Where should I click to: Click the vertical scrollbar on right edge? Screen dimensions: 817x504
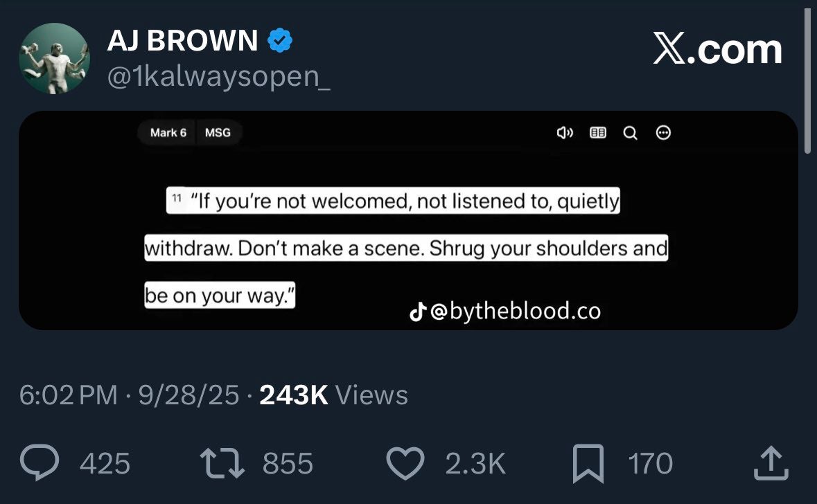point(807,81)
